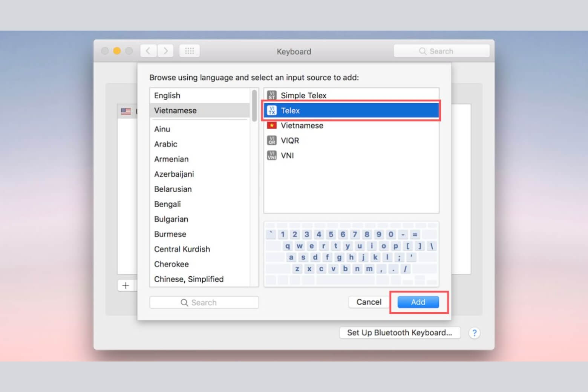Click the VIQR input source icon
Viewport: 588px width, 392px height.
pos(271,141)
